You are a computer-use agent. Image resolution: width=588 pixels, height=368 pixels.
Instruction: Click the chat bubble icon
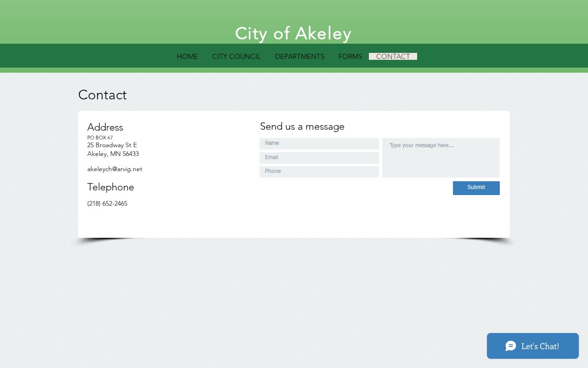[x=511, y=346]
